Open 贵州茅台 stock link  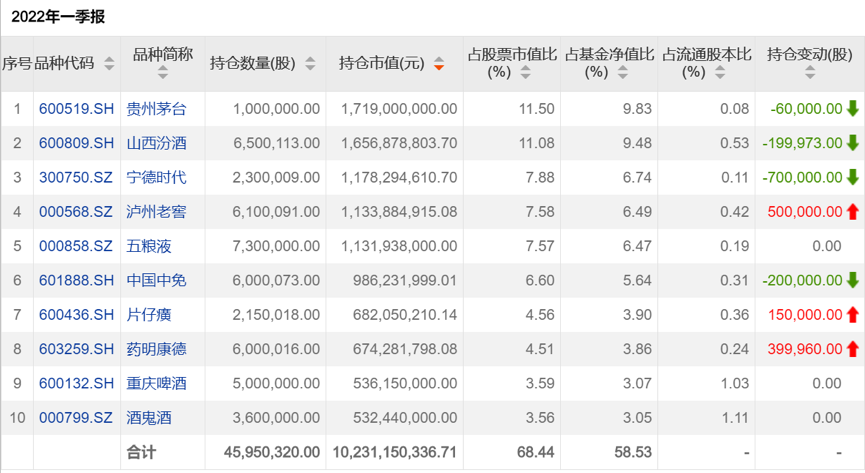point(156,109)
